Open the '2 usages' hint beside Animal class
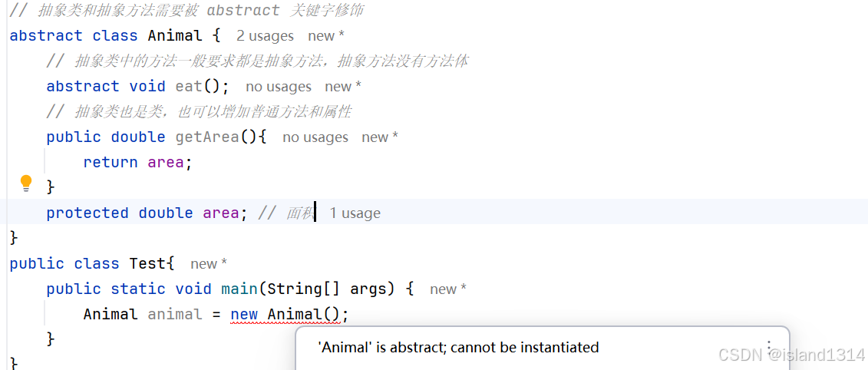This screenshot has height=370, width=868. click(266, 36)
